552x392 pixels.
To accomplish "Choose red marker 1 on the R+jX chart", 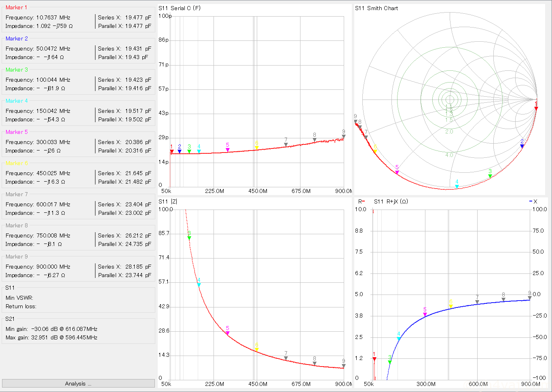I will (x=374, y=359).
